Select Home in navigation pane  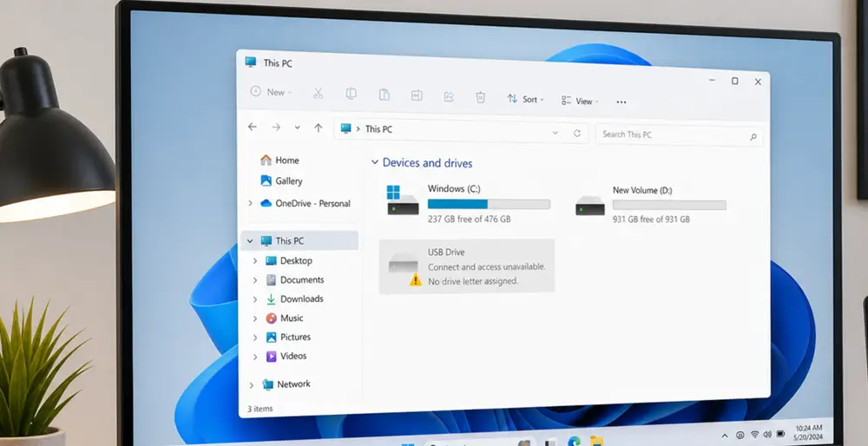(x=280, y=160)
